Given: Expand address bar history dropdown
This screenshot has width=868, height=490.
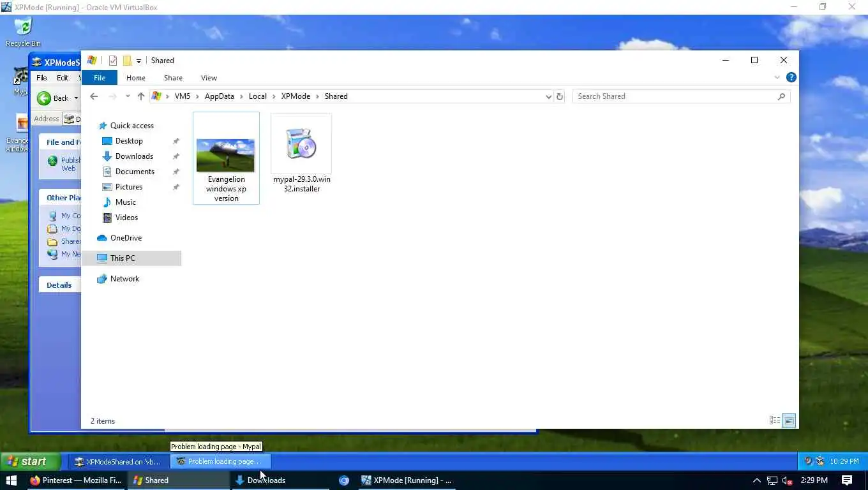Looking at the screenshot, I should [x=548, y=96].
